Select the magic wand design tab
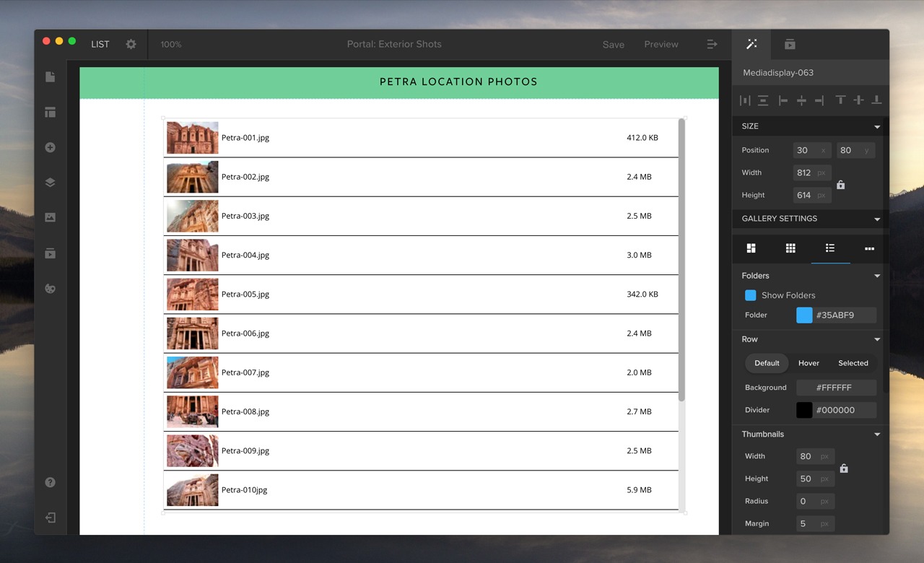This screenshot has width=924, height=563. coord(751,44)
